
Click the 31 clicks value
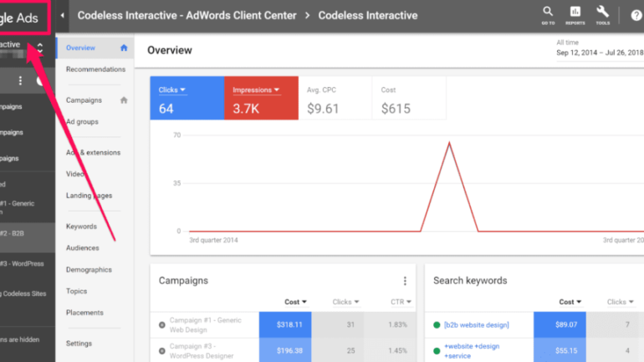pyautogui.click(x=350, y=324)
